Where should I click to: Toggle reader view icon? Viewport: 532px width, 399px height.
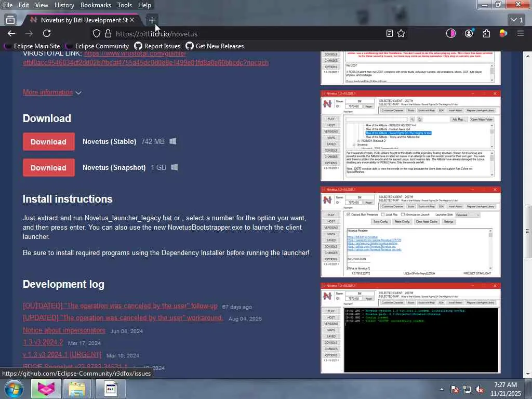[x=390, y=33]
